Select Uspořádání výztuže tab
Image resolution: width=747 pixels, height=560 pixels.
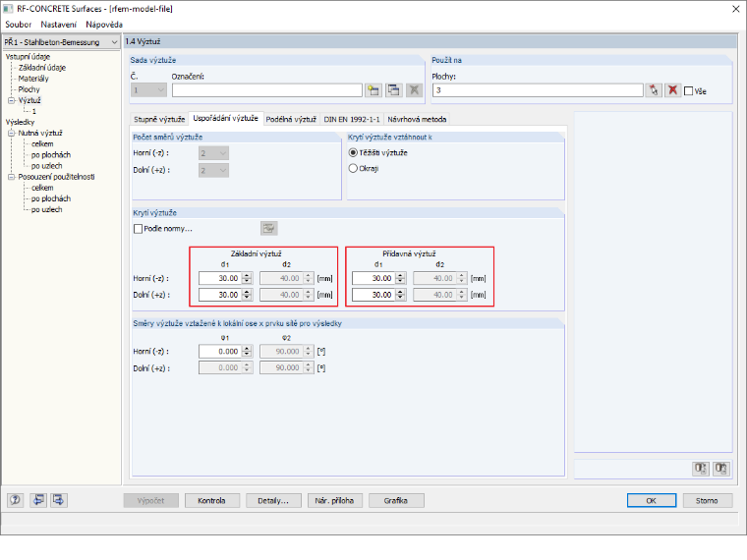(225, 118)
